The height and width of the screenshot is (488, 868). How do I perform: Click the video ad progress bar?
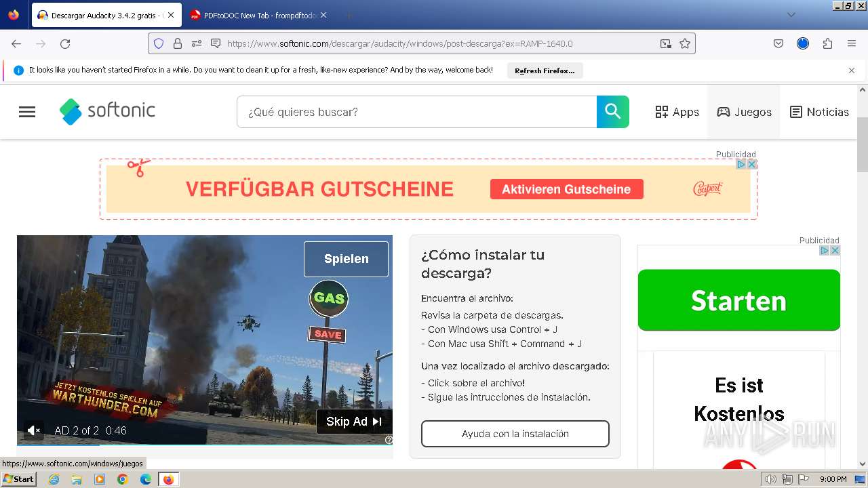[205, 445]
